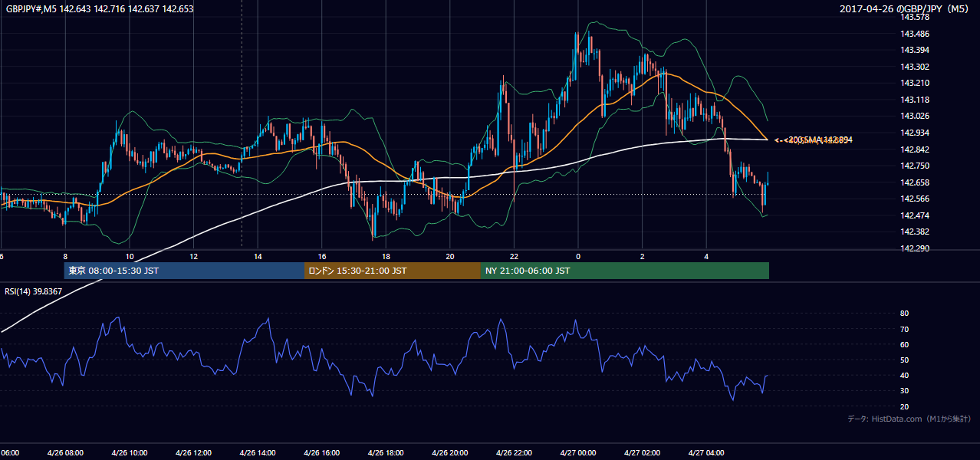Click the 4/26 20:00 date axis label
Screen dimensions: 980x460
pos(449,452)
